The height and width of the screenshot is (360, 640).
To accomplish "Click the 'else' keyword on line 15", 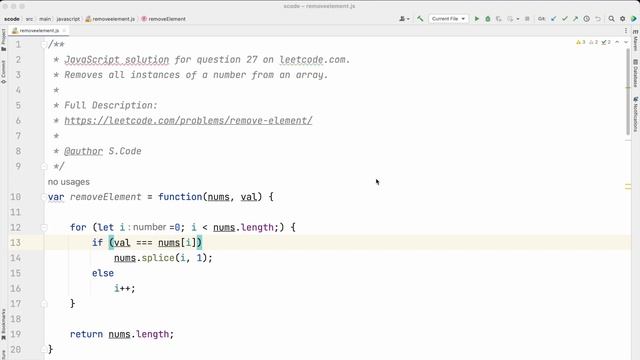I will (103, 273).
